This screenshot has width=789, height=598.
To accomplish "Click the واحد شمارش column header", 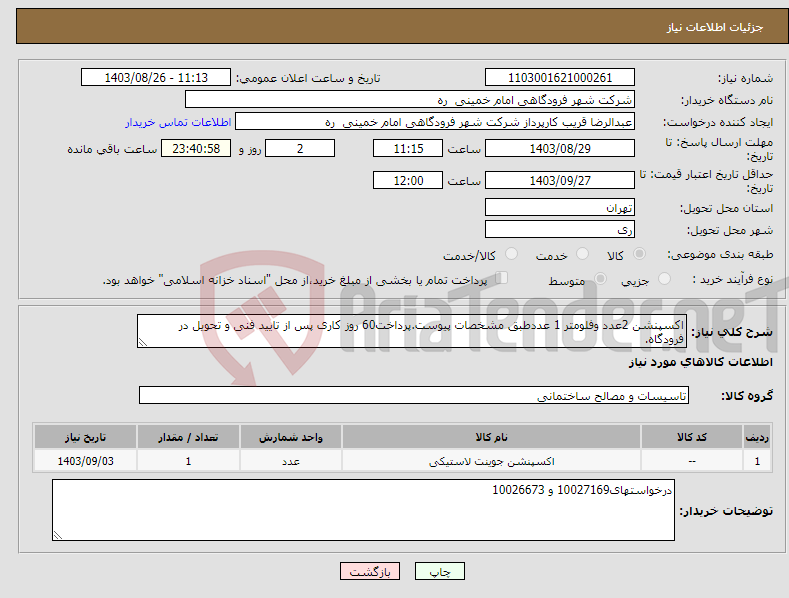I will 291,437.
